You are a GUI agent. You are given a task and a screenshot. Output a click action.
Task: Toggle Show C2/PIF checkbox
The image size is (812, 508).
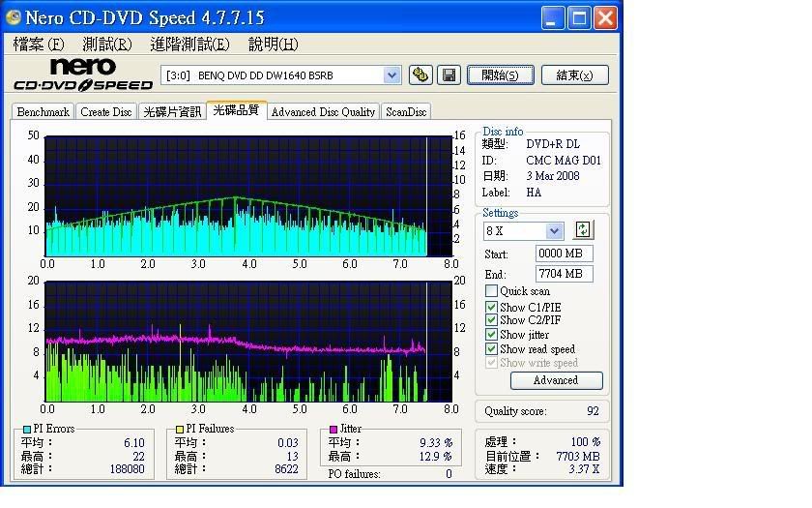491,320
